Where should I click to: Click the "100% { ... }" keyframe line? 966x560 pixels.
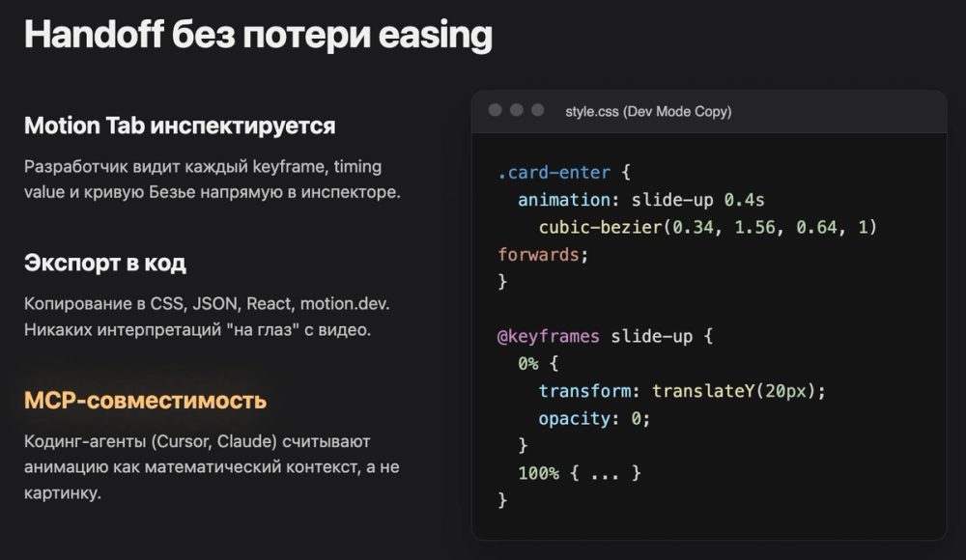[x=579, y=473]
